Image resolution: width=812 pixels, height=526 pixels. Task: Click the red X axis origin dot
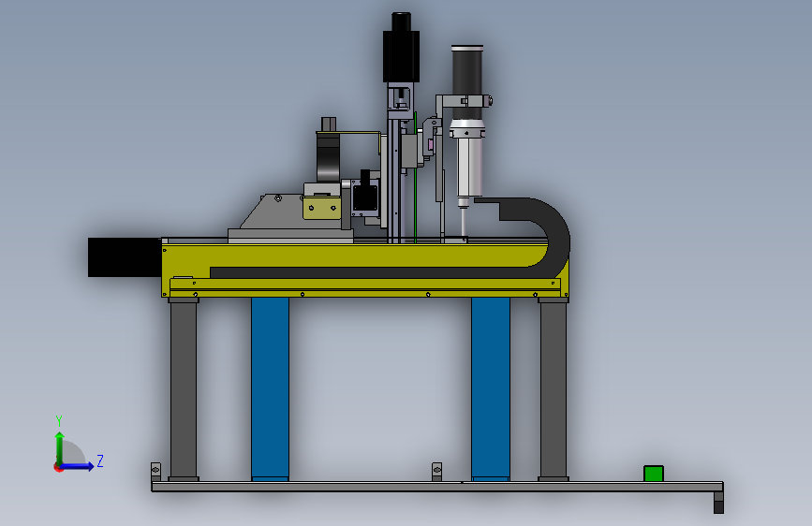57,467
